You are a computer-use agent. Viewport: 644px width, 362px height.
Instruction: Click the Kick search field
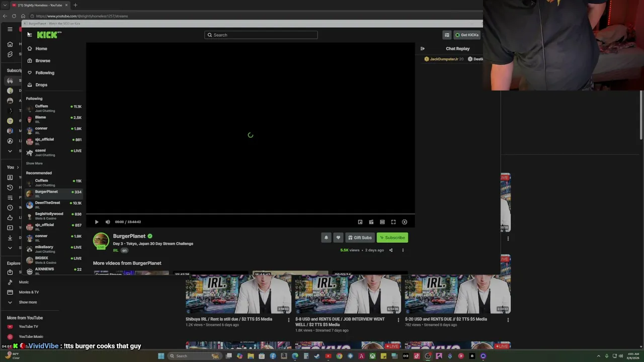pos(261,35)
